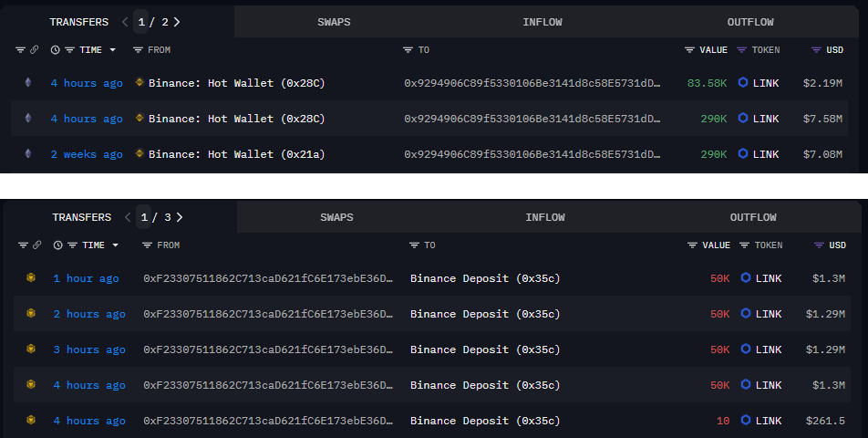Open '4 hours ago' link in 83.58K row
Screen dimensions: 868x438
pyautogui.click(x=87, y=83)
